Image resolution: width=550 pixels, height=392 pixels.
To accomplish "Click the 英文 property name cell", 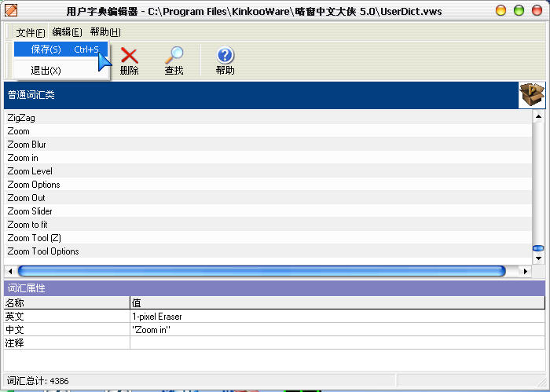I will [x=67, y=317].
